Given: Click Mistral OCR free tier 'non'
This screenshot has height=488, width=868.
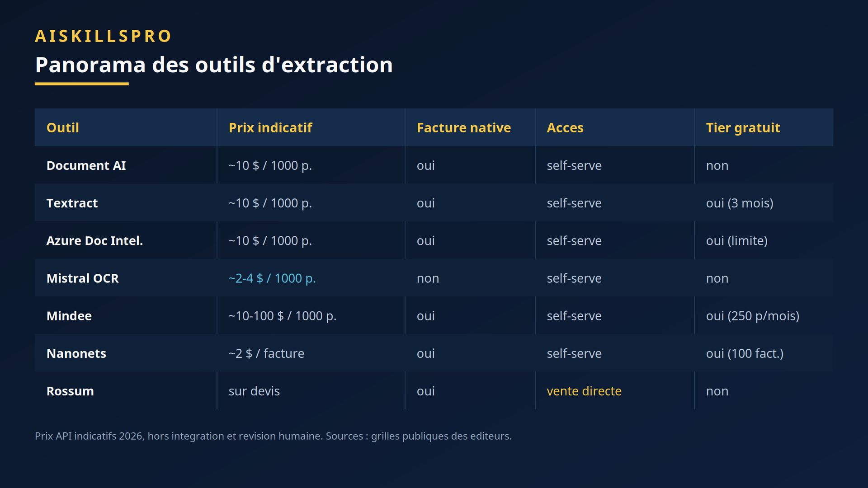Looking at the screenshot, I should (x=717, y=278).
